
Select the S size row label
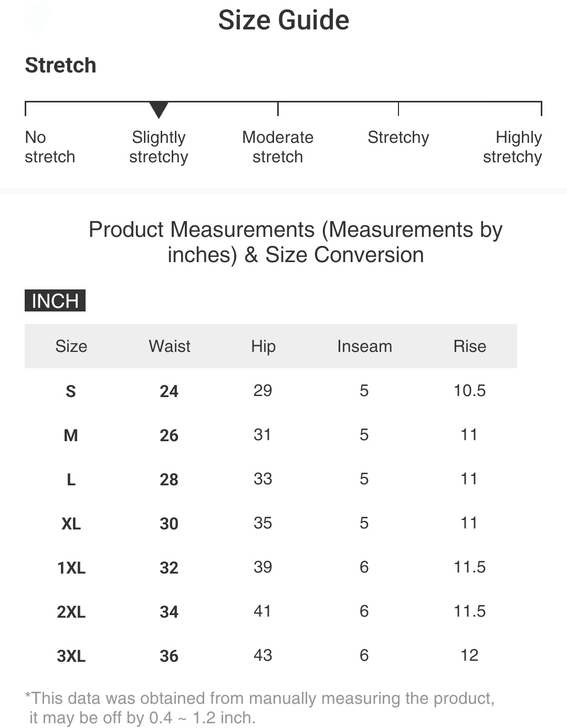(x=71, y=391)
